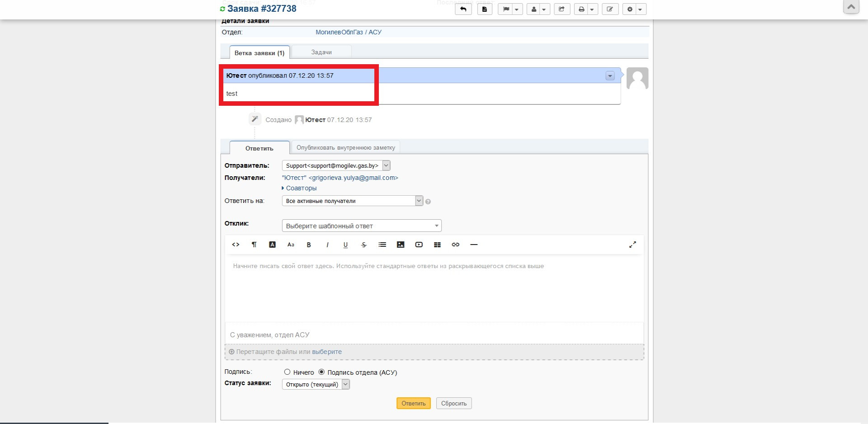The image size is (868, 424).
Task: Expand editor to fullscreen
Action: click(632, 245)
